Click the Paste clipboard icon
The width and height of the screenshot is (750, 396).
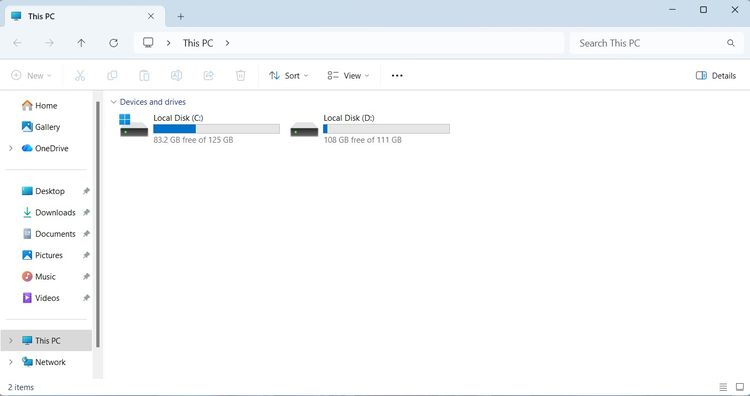tap(144, 76)
